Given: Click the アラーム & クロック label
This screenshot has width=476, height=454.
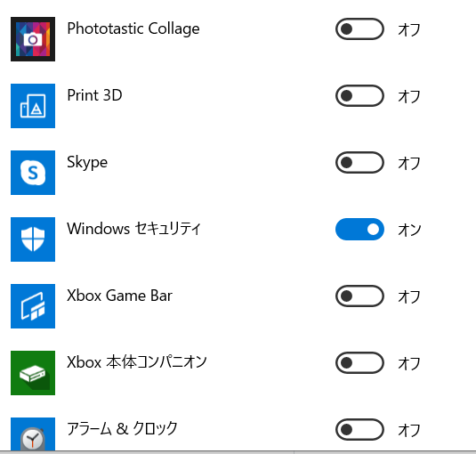Looking at the screenshot, I should pos(122,429).
